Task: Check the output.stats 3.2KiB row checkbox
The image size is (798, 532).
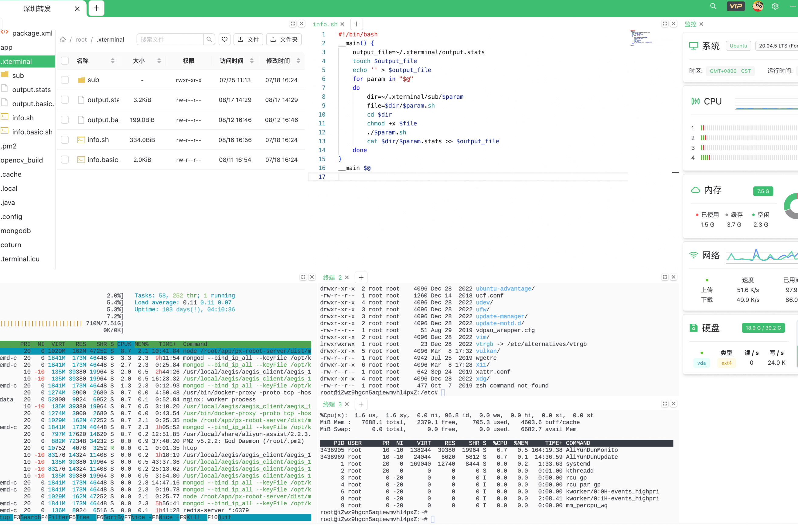Action: (65, 100)
